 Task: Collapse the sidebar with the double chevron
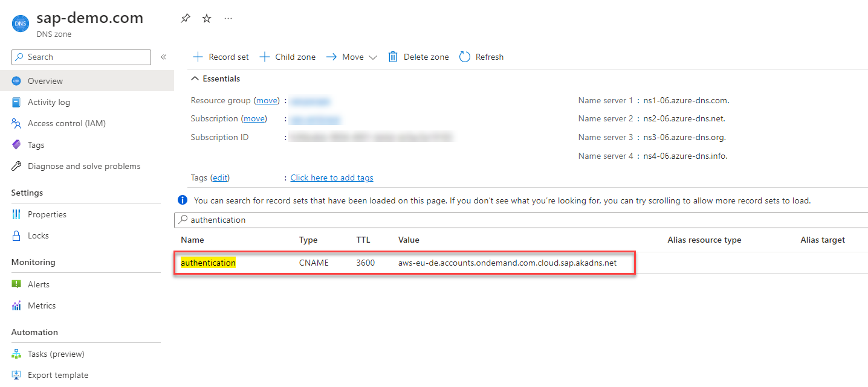click(x=163, y=57)
